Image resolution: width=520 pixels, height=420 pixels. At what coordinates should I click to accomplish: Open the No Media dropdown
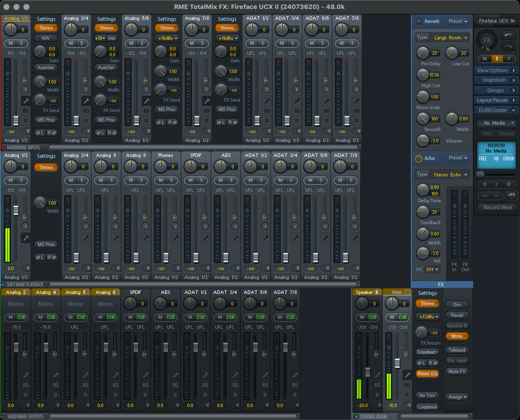(x=497, y=123)
